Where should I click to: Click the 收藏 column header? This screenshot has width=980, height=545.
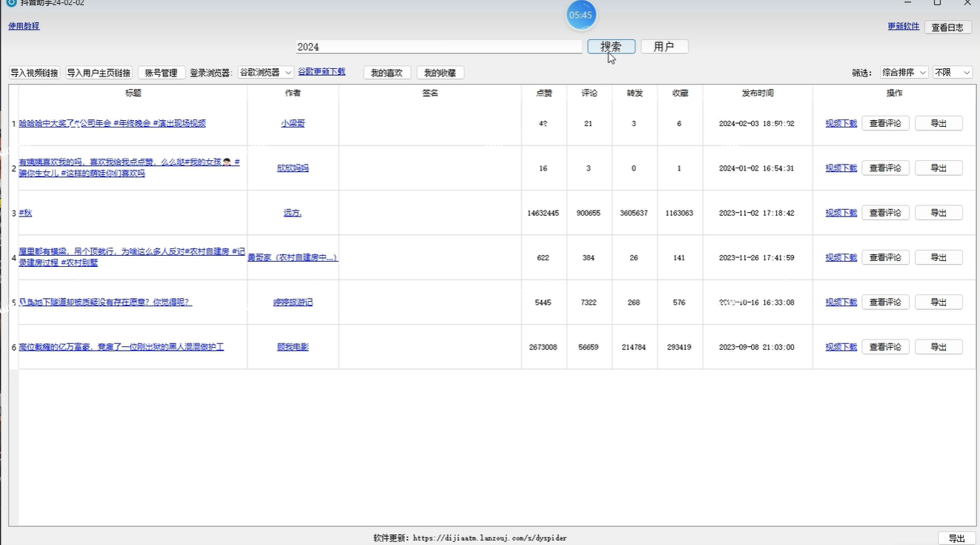click(x=680, y=93)
